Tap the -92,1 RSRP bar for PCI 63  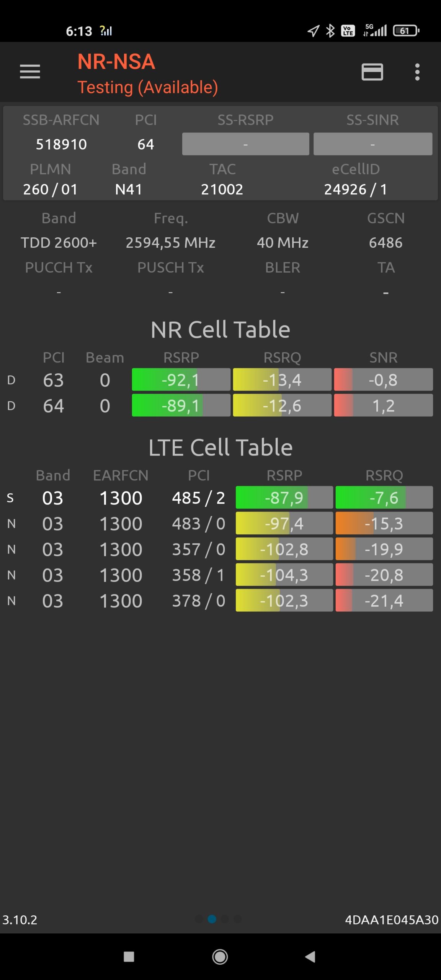click(x=181, y=380)
